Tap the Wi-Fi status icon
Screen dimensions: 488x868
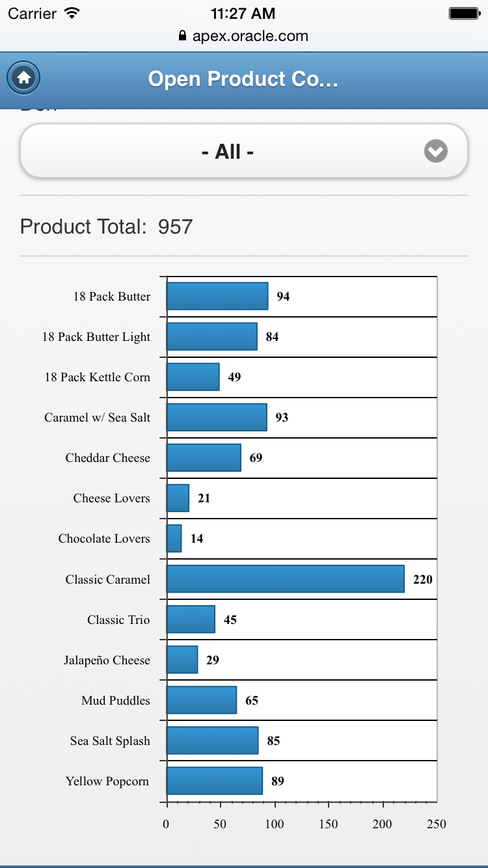[x=72, y=13]
